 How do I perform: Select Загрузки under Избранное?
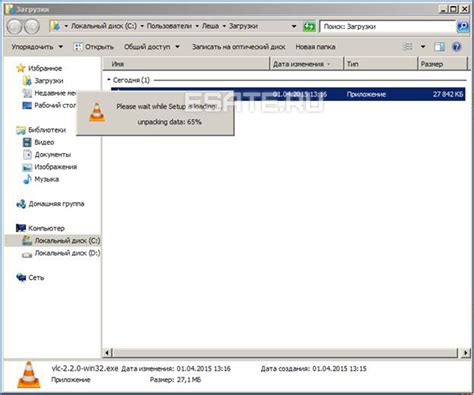point(49,81)
